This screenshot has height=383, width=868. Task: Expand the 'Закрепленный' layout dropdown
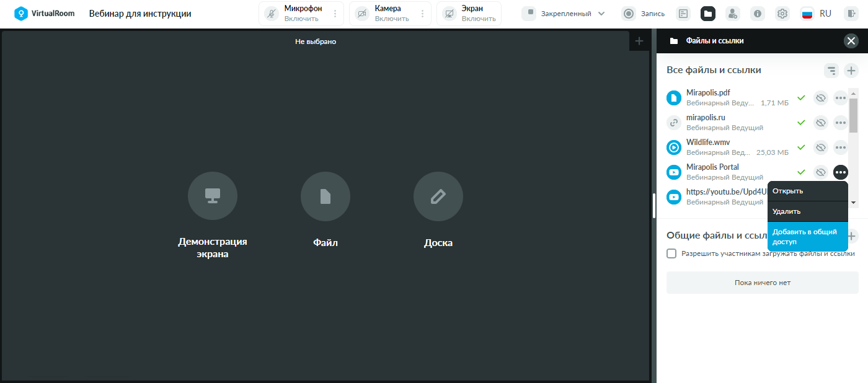pos(601,14)
